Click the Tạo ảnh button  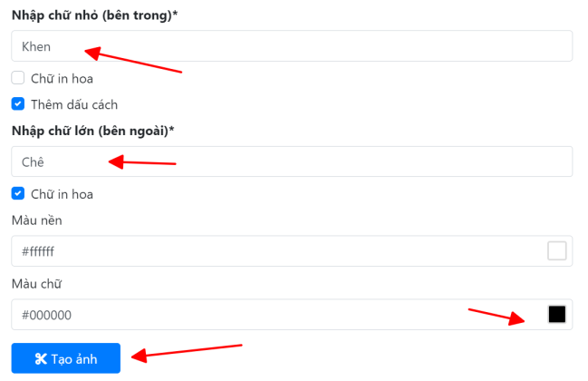point(65,358)
